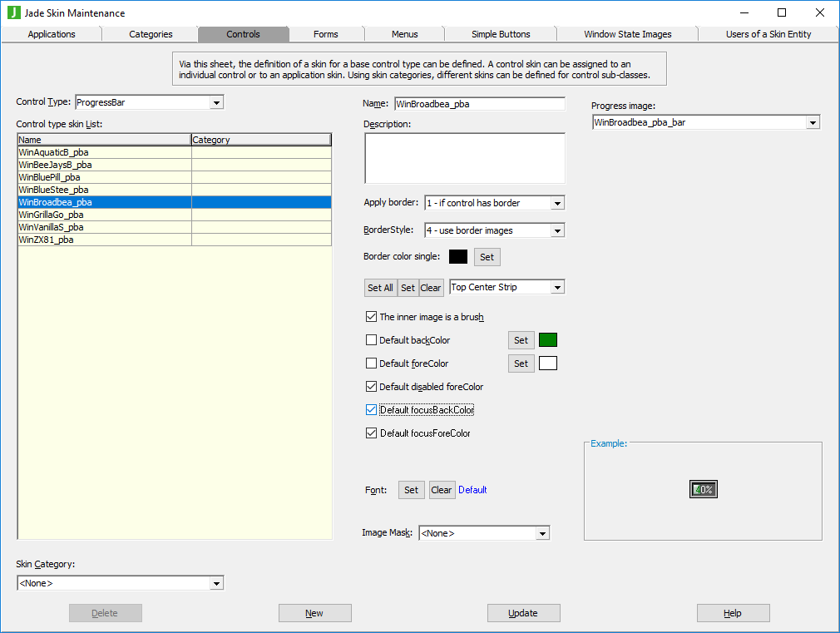Screen dimensions: 840x633
Task: Expand the Image Mask dropdown
Action: click(542, 533)
